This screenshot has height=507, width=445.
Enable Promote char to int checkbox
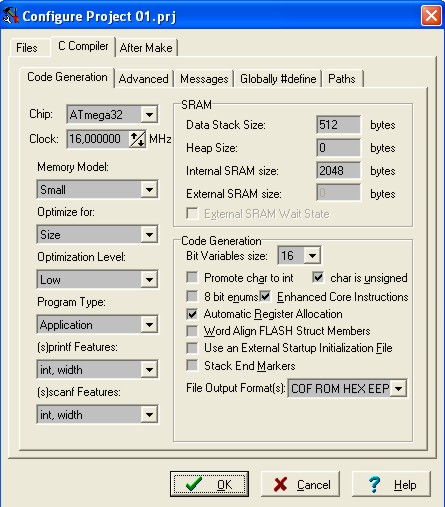(x=192, y=277)
